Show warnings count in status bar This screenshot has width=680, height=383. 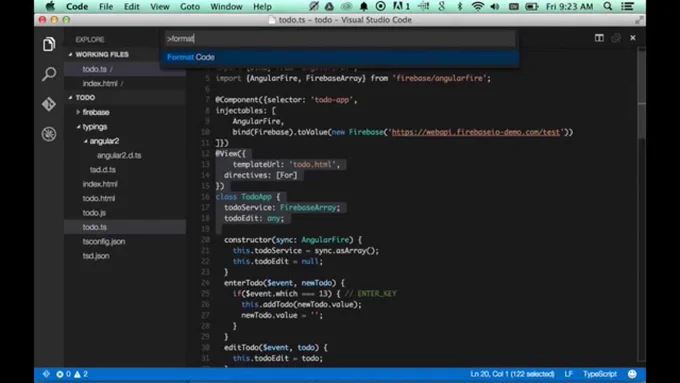click(81, 374)
